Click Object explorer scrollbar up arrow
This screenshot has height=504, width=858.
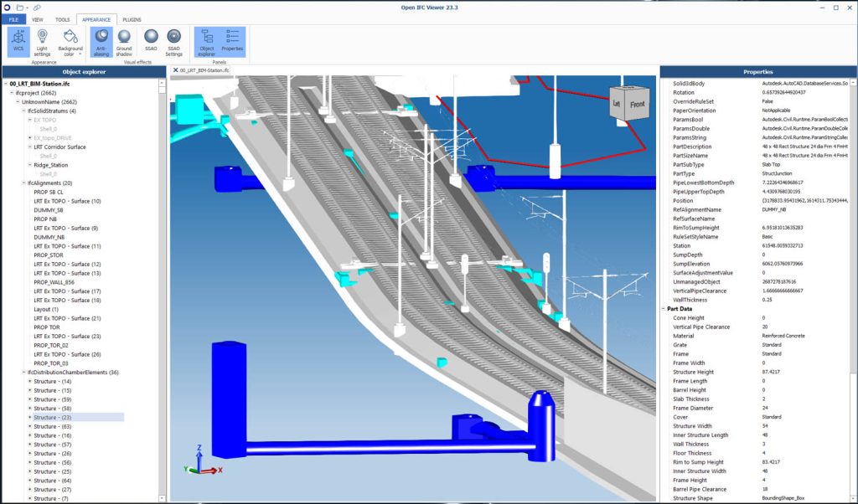[162, 83]
